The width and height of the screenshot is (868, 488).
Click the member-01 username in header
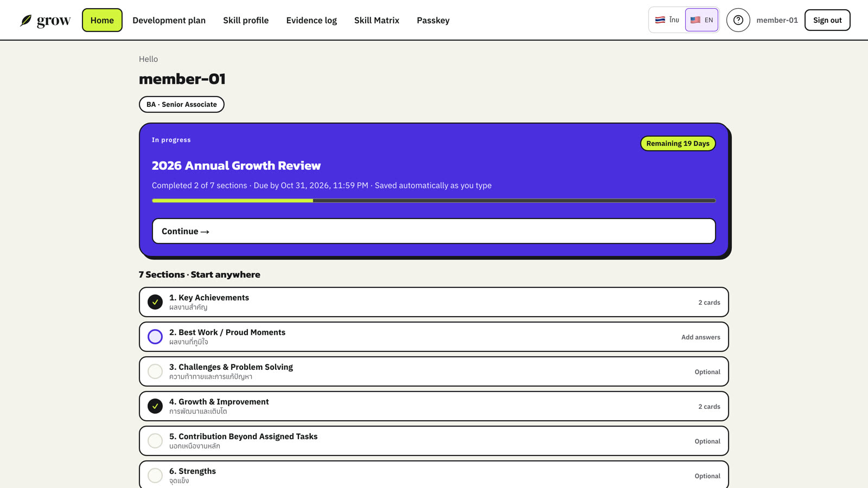[777, 20]
